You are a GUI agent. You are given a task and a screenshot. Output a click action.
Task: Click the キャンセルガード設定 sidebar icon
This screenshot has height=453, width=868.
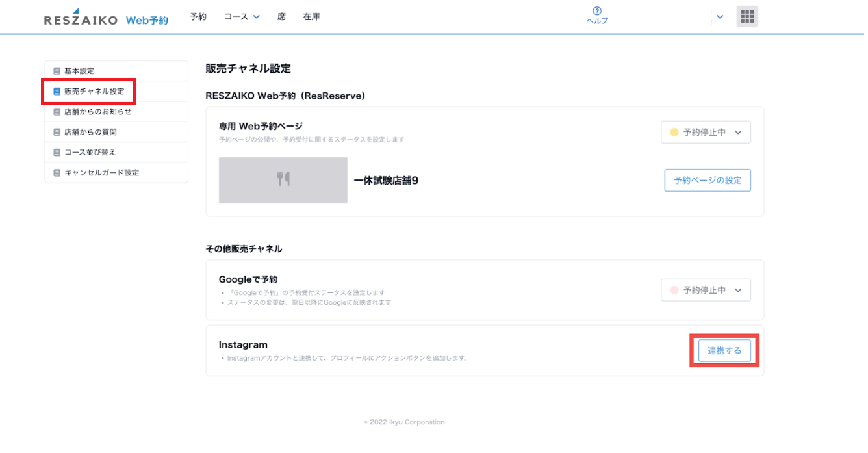click(x=57, y=173)
